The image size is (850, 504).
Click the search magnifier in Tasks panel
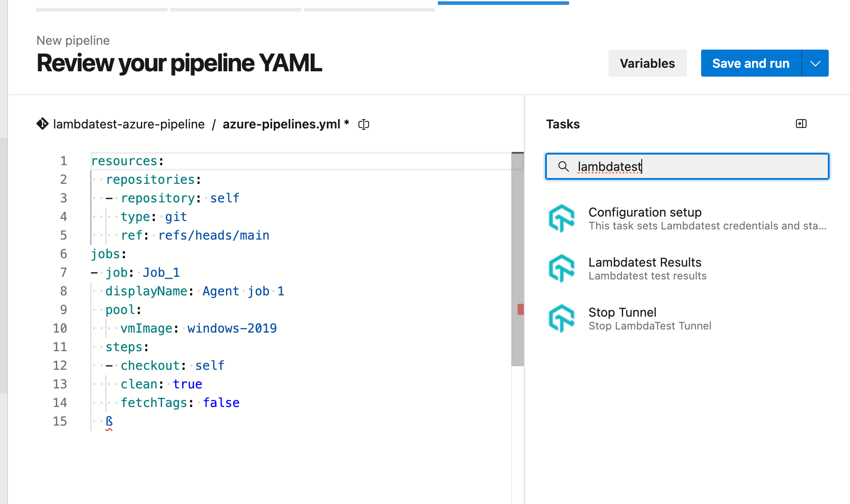click(564, 167)
